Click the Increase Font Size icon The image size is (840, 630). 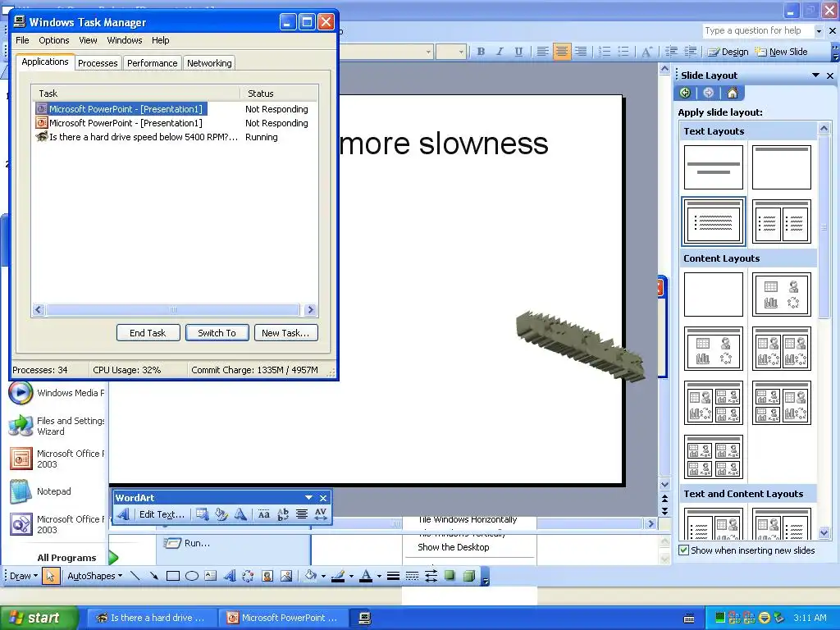[646, 52]
